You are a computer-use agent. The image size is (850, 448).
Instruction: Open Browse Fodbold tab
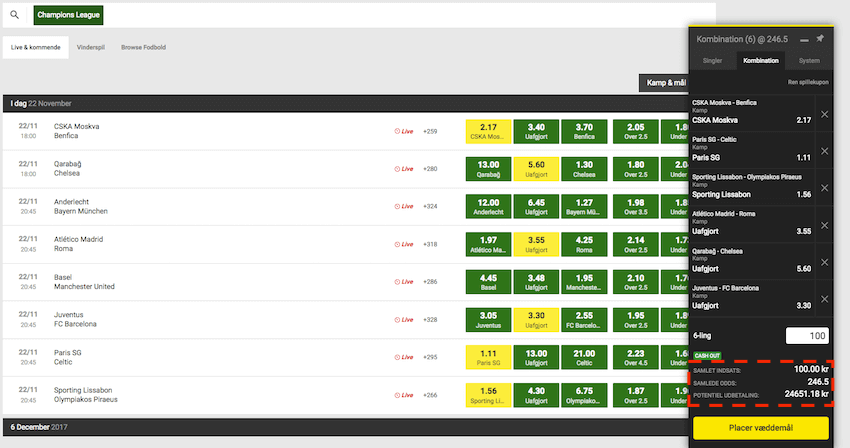(x=144, y=47)
